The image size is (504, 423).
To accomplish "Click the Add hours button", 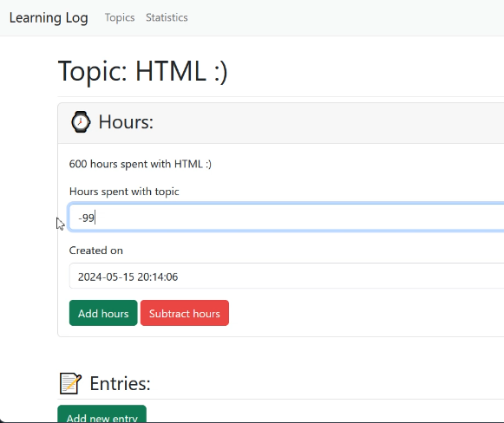I will tap(103, 313).
